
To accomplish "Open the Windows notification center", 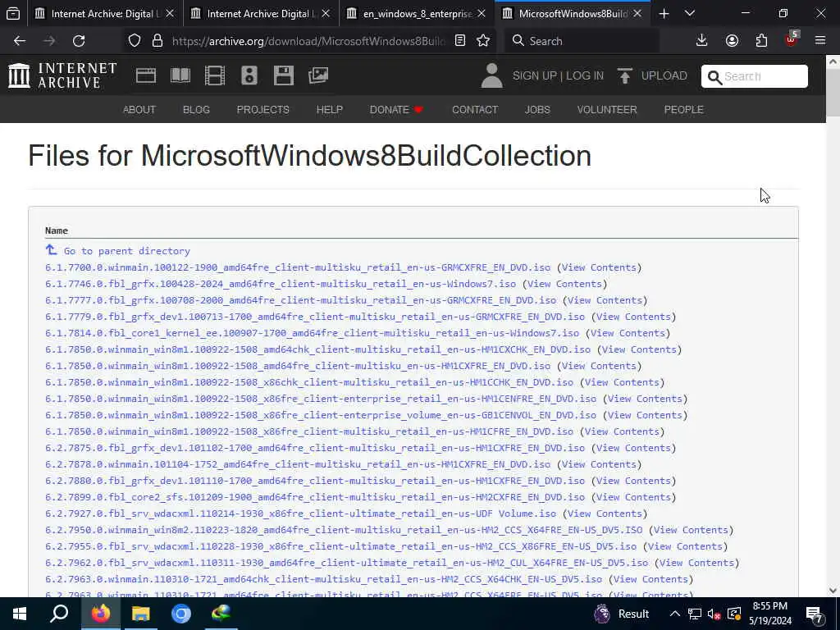I will pyautogui.click(x=815, y=614).
